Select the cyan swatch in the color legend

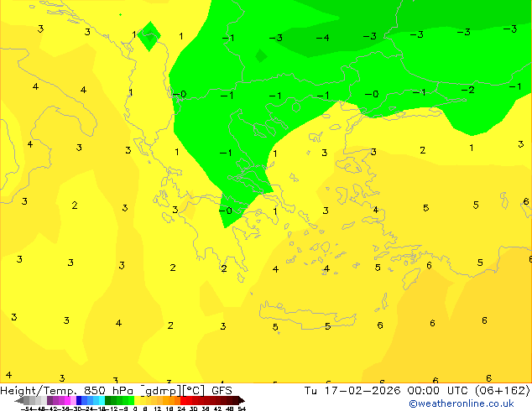(102, 400)
